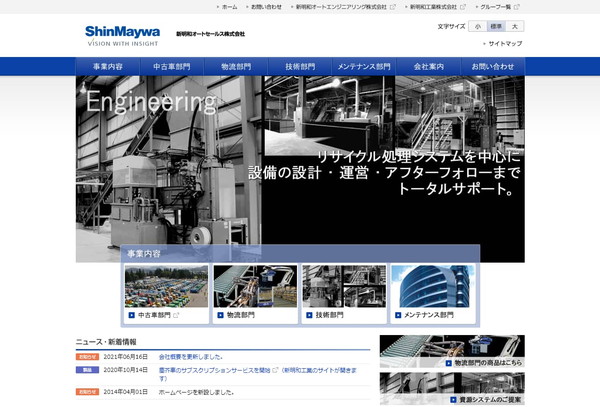600x407 pixels.
Task: Select 中古車部門 in the navigation bar
Action: 172,67
